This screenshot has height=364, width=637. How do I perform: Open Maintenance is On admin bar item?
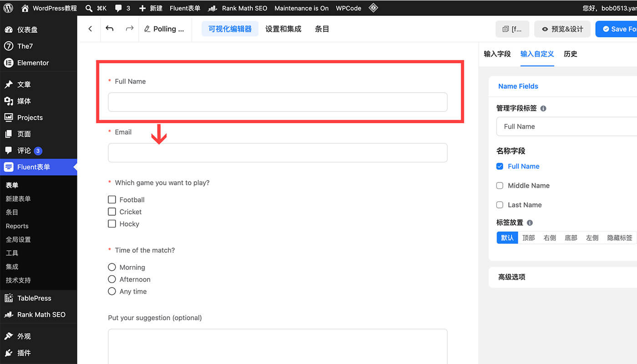[x=302, y=8]
